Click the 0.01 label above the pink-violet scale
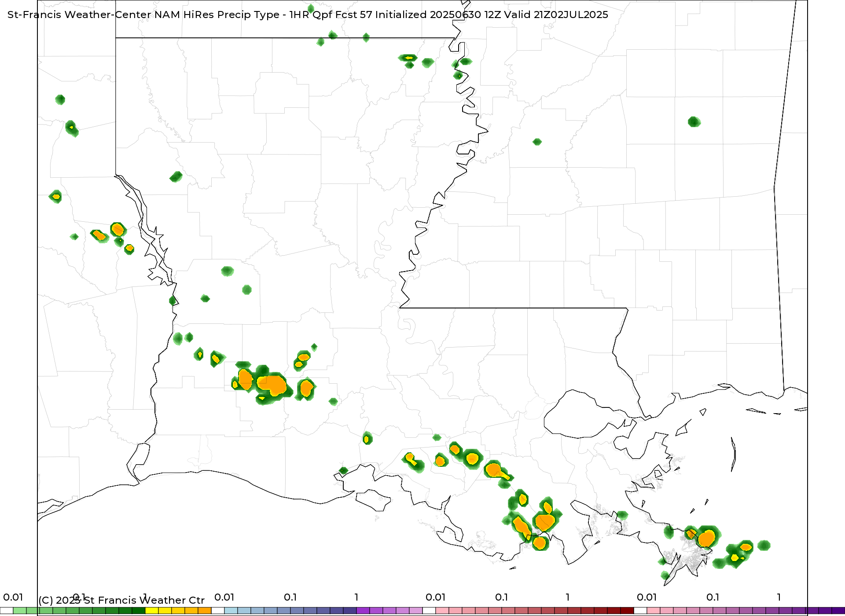The image size is (845, 616). pos(647,597)
